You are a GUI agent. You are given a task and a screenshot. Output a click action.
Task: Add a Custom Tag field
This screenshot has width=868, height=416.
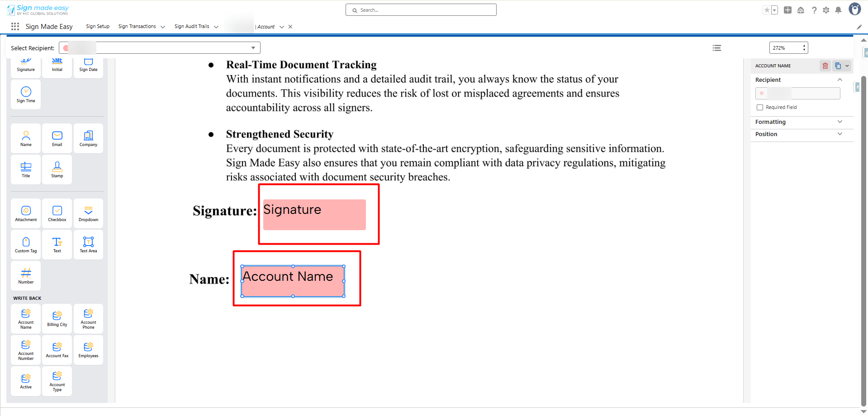(26, 245)
